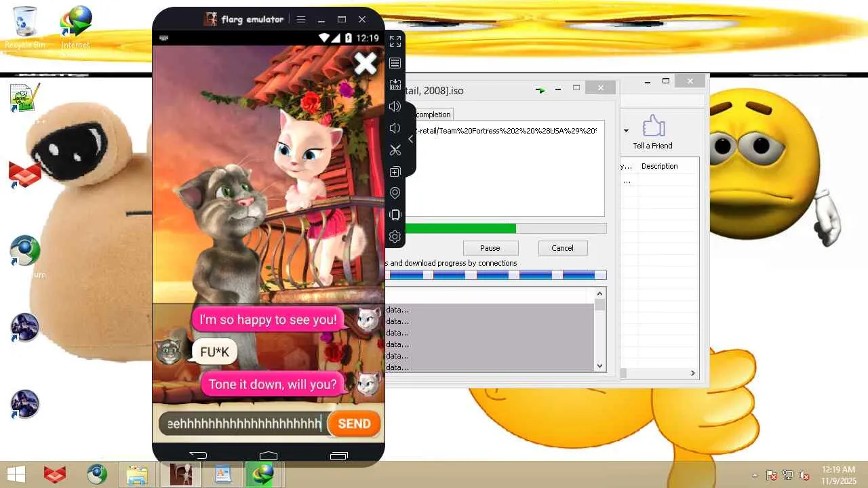Viewport: 868px width, 488px height.
Task: Collapse the emulator sidebar arrow
Action: [x=410, y=139]
